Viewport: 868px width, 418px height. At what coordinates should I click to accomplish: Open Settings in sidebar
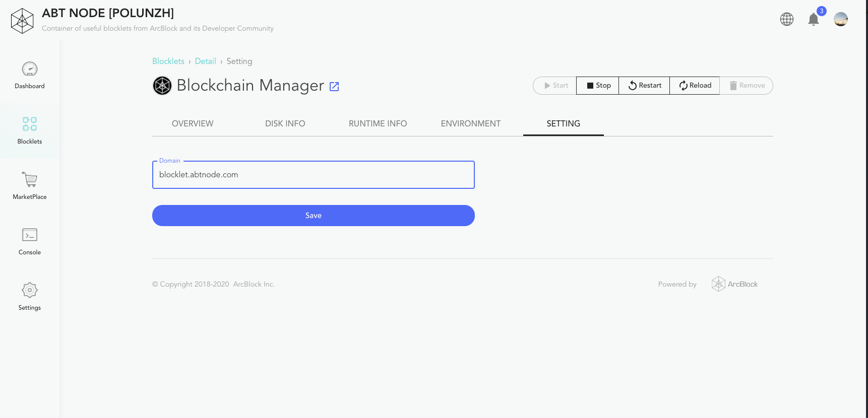tap(30, 297)
